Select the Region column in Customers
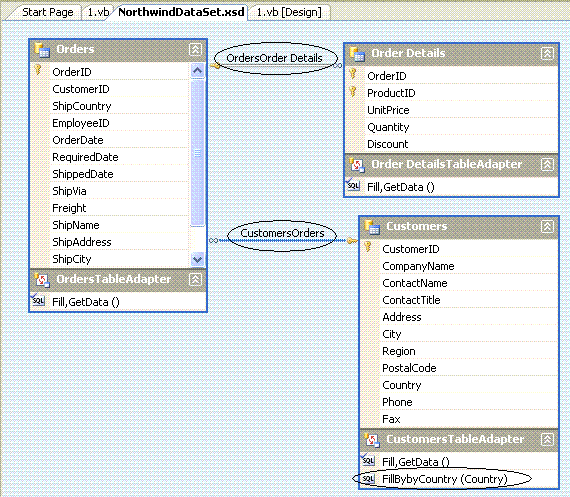The image size is (570, 497). pyautogui.click(x=399, y=351)
